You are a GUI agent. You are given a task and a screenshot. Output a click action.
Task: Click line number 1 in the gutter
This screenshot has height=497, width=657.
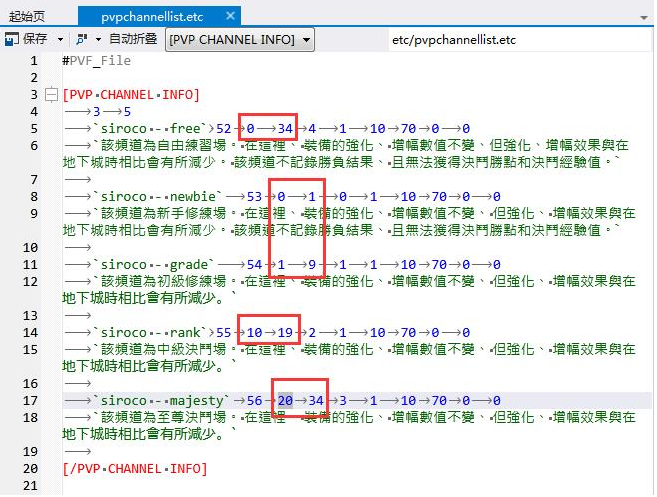34,61
